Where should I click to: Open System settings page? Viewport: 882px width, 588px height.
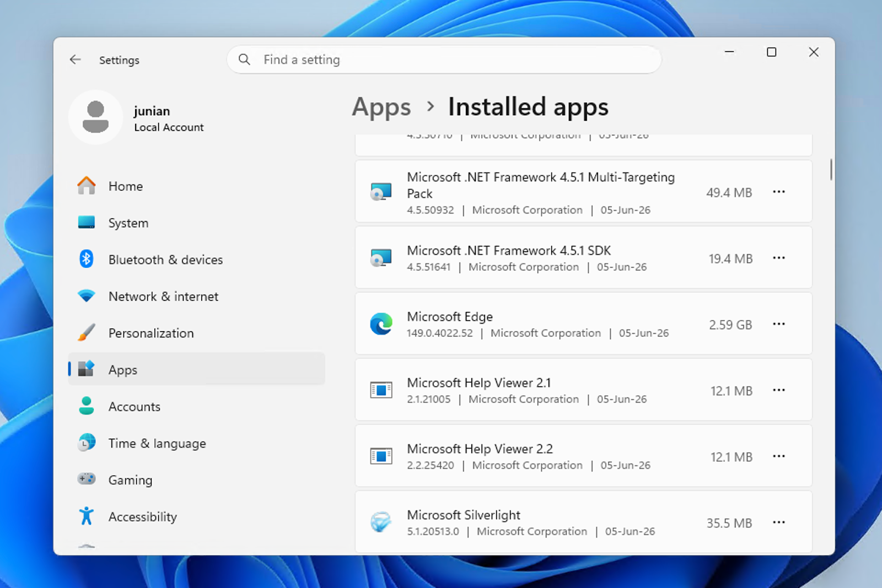196,223
